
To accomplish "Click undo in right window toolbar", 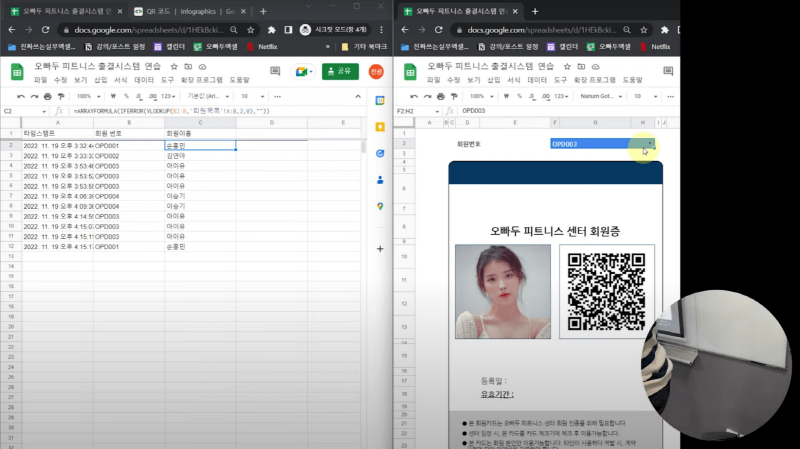I will click(414, 96).
